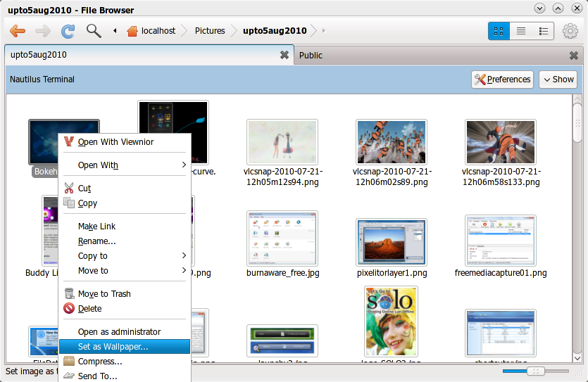Click the Copy documents icon
Screen dimensions: 588x382
(69, 203)
